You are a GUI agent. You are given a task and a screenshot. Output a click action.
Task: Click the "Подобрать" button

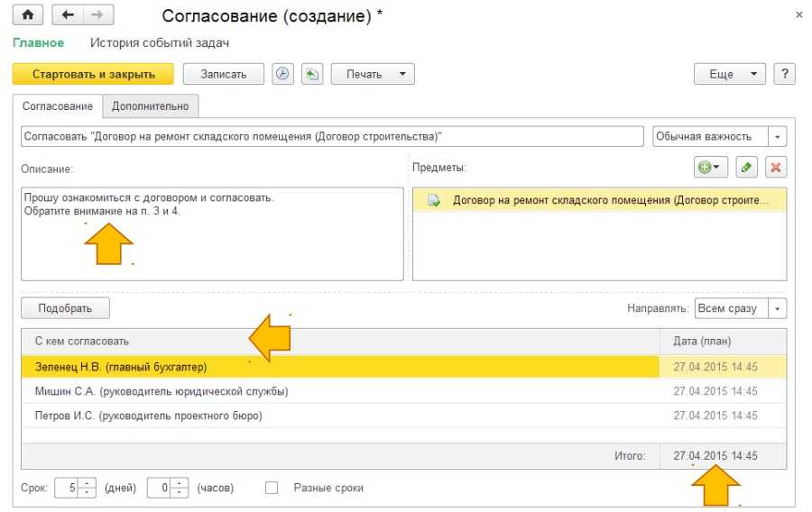tap(65, 308)
